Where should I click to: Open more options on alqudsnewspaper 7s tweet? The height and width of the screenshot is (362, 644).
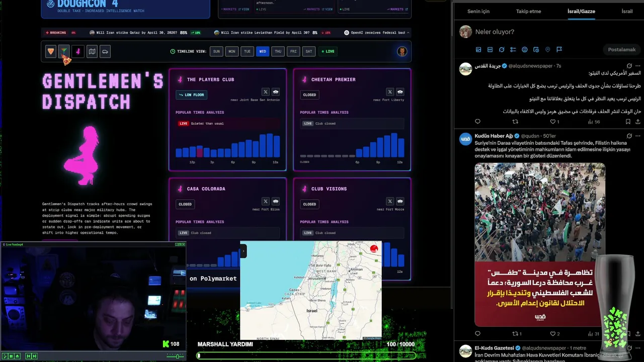click(x=638, y=66)
